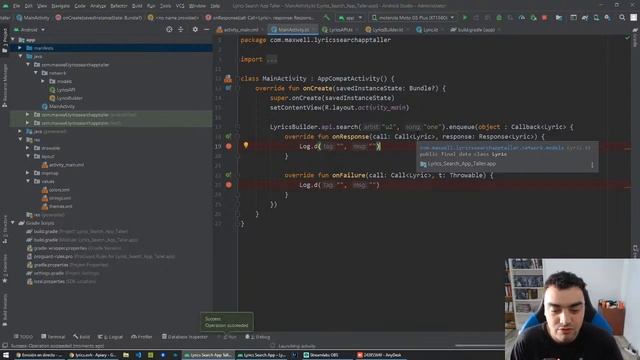Toggle the breakpoint on the onFailure Log.d line
Screen dimensions: 640x360
coord(229,185)
